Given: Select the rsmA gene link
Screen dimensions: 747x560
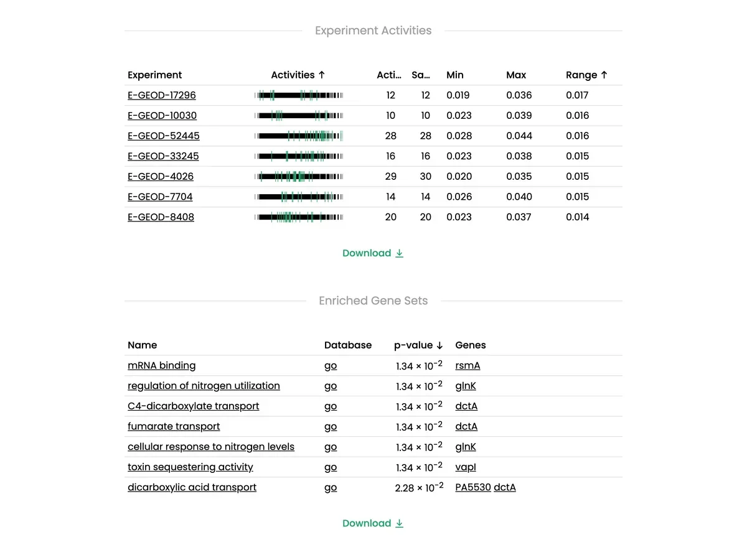Looking at the screenshot, I should click(x=467, y=365).
